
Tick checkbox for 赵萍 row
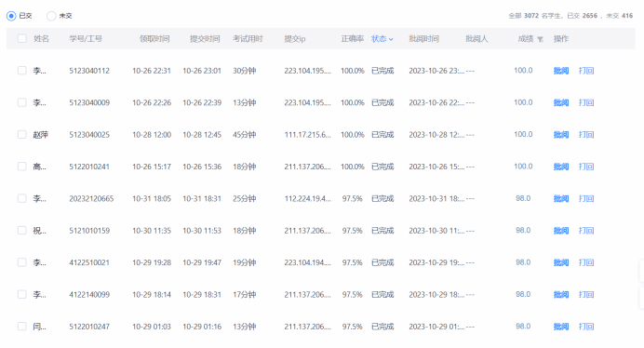(x=21, y=135)
